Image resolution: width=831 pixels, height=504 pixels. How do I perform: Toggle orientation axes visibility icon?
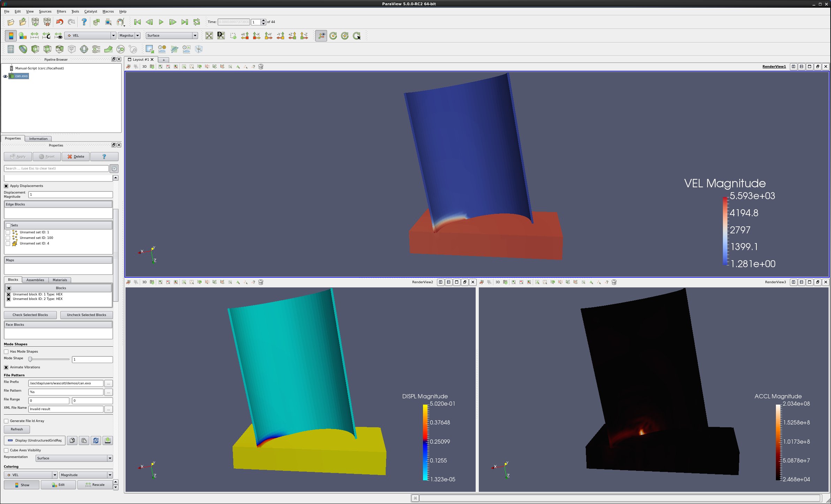321,36
